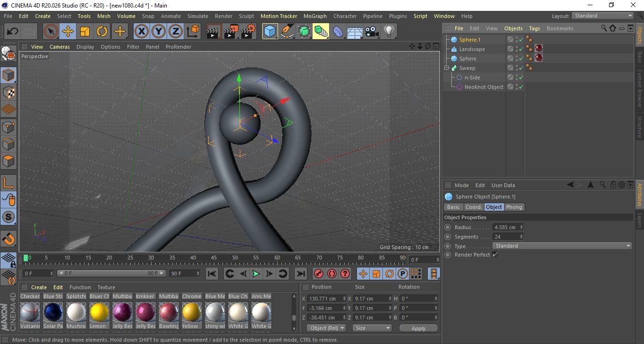The height and width of the screenshot is (344, 644).
Task: Toggle Landscape enable checkmark
Action: pyautogui.click(x=521, y=49)
